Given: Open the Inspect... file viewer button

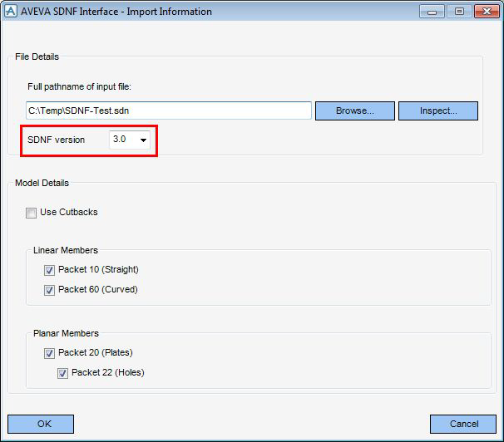Looking at the screenshot, I should [438, 111].
